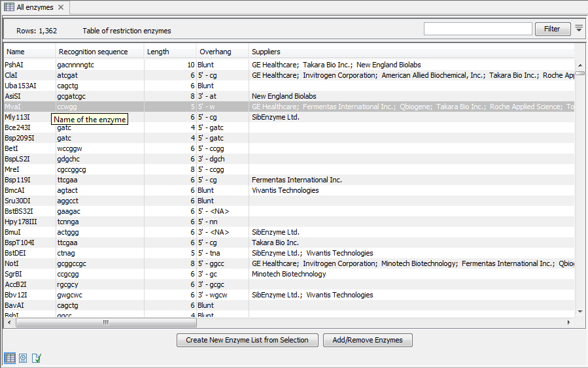588x368 pixels.
Task: Sort table by Length column header
Action: coord(169,52)
